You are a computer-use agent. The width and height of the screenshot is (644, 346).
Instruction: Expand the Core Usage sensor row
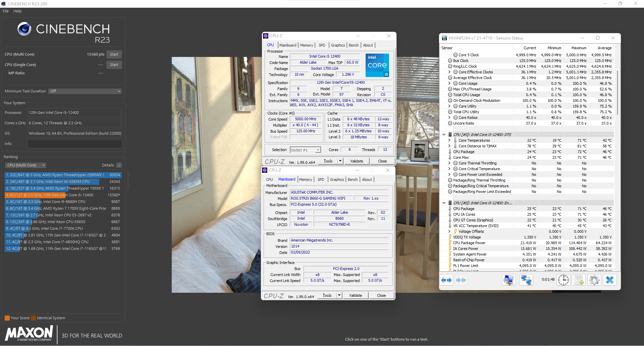[x=449, y=83]
